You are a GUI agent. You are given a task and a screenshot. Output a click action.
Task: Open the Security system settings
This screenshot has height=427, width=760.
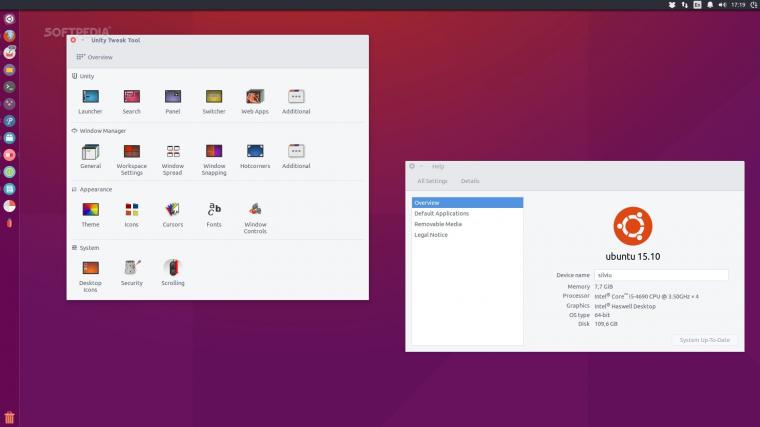(x=131, y=273)
